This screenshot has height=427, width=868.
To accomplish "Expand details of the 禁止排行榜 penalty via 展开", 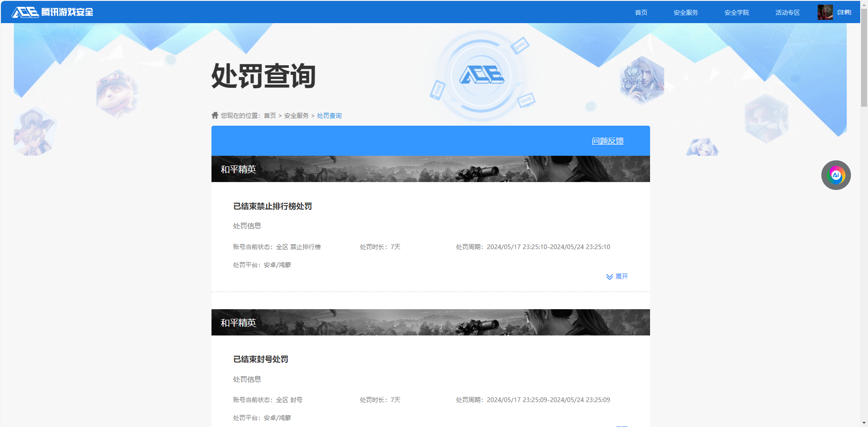I will 621,276.
